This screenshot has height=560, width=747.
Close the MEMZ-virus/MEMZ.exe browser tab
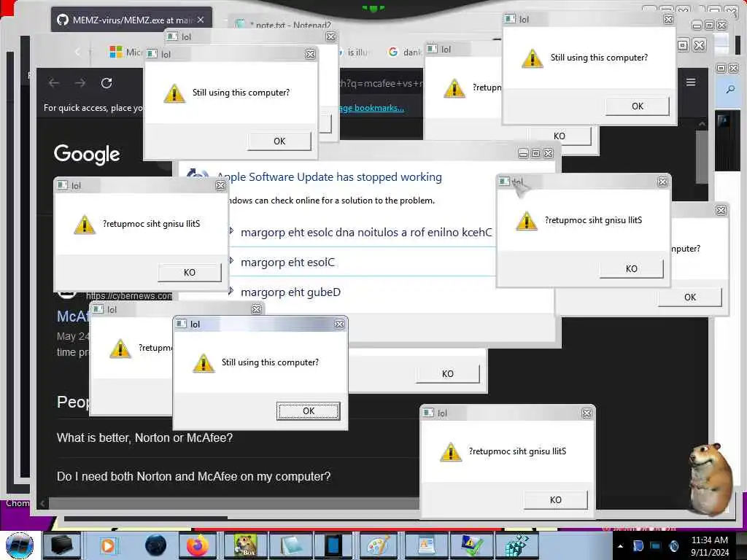[x=201, y=20]
